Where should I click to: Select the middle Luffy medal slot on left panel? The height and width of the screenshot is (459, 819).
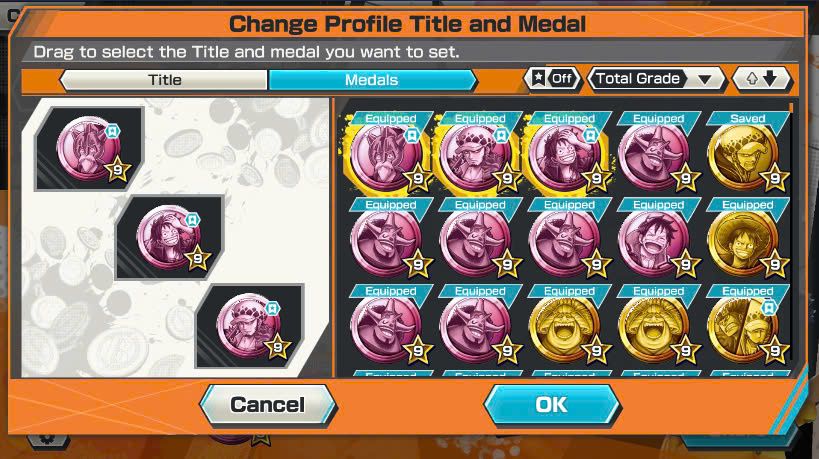[x=169, y=238]
